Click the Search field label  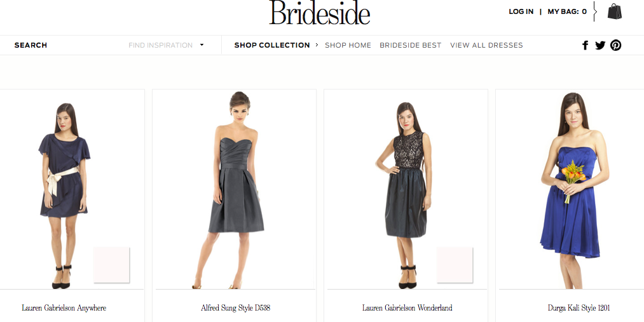point(31,45)
